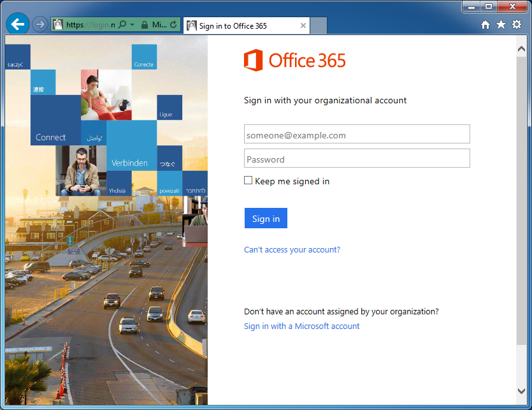Click the 'Sign in with your organizational account' heading
Viewport: 532px width, 410px height.
pos(325,101)
